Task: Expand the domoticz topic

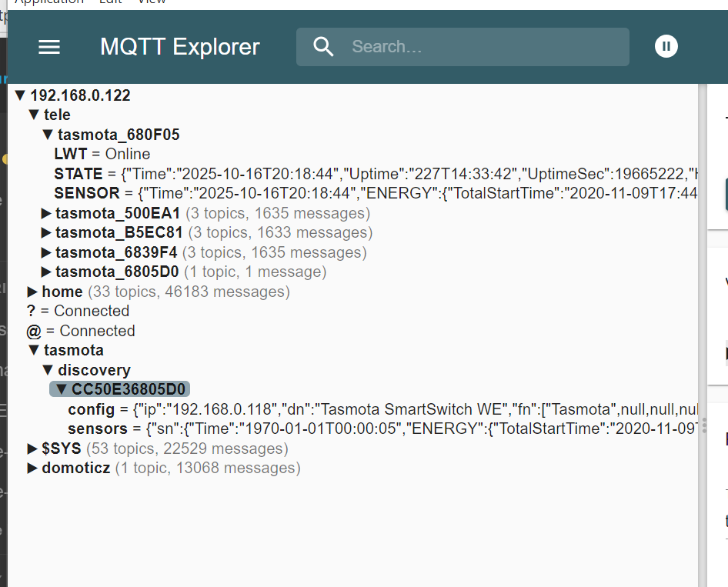Action: (x=33, y=469)
